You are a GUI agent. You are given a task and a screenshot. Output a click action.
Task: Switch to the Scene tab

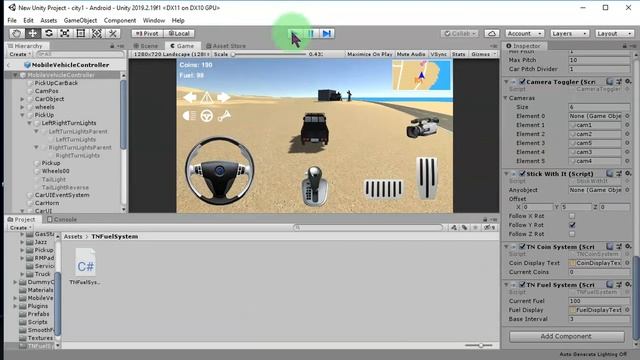pos(146,46)
